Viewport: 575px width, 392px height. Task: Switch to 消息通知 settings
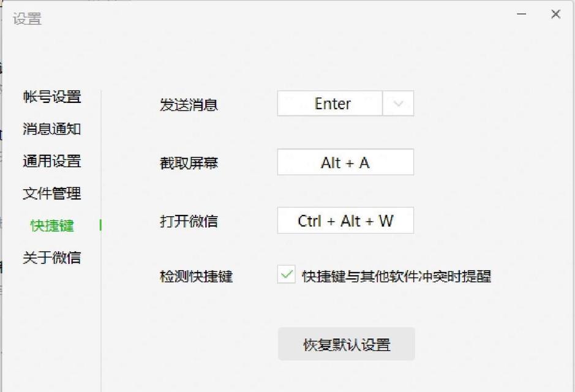tap(52, 129)
